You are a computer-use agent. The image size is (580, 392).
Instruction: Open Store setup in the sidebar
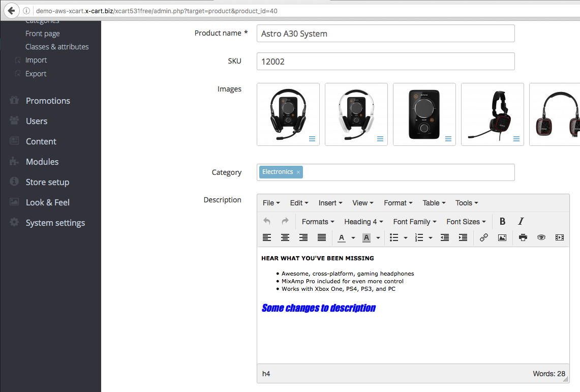[x=47, y=182]
